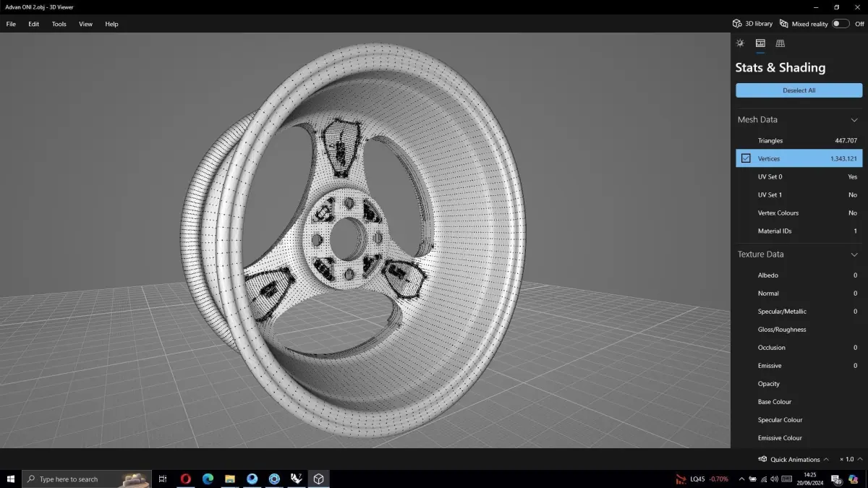
Task: Expand the Quick Animations panel
Action: coord(826,459)
